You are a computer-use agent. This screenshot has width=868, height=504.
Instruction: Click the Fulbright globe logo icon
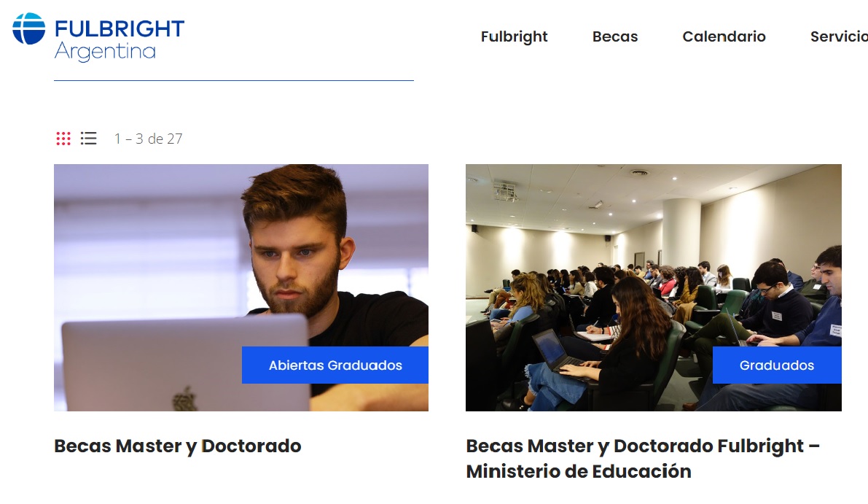pyautogui.click(x=28, y=28)
